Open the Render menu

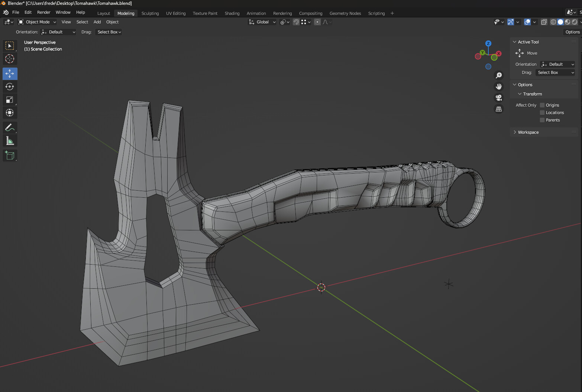coord(43,12)
